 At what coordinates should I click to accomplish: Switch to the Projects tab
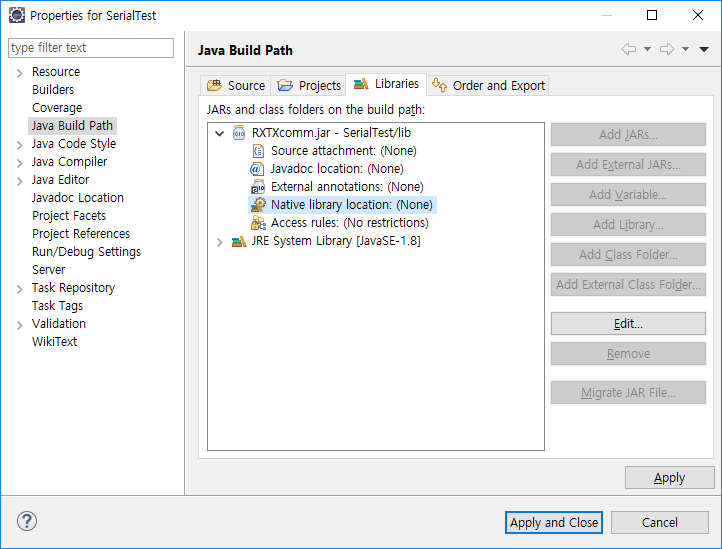[x=308, y=86]
